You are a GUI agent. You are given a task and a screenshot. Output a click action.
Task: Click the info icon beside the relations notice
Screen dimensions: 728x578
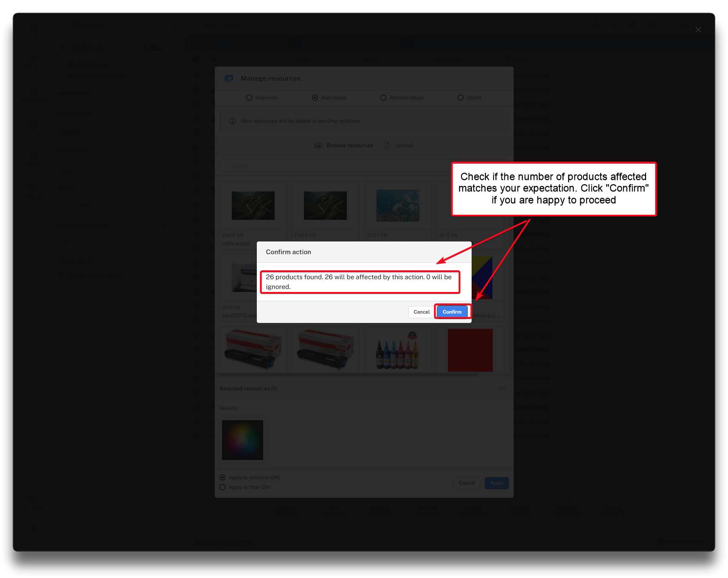(232, 121)
